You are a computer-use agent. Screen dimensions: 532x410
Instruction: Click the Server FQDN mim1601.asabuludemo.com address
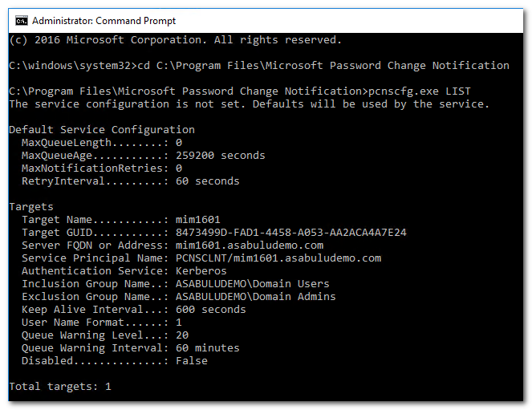click(x=250, y=245)
